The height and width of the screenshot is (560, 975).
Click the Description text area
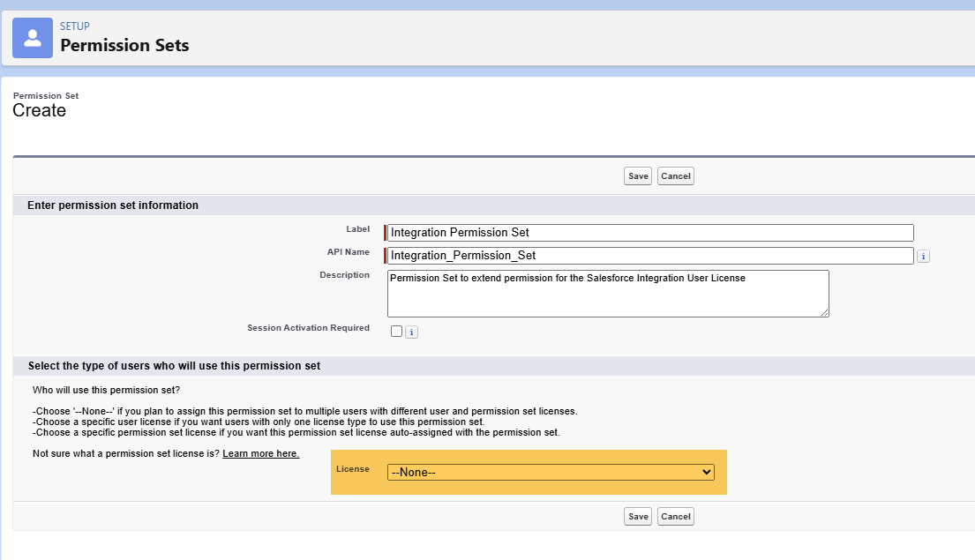607,293
